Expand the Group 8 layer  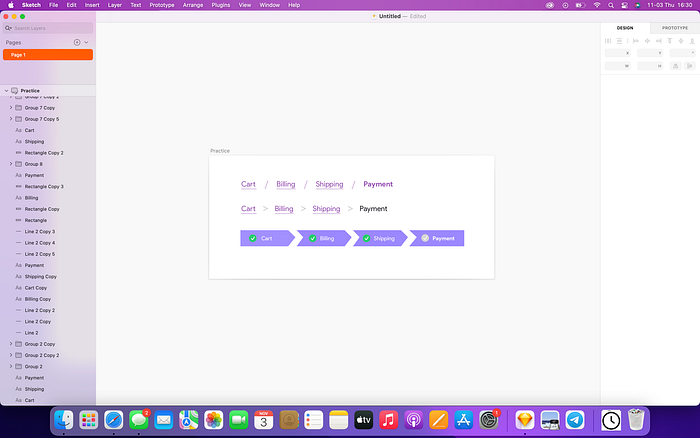pos(11,164)
